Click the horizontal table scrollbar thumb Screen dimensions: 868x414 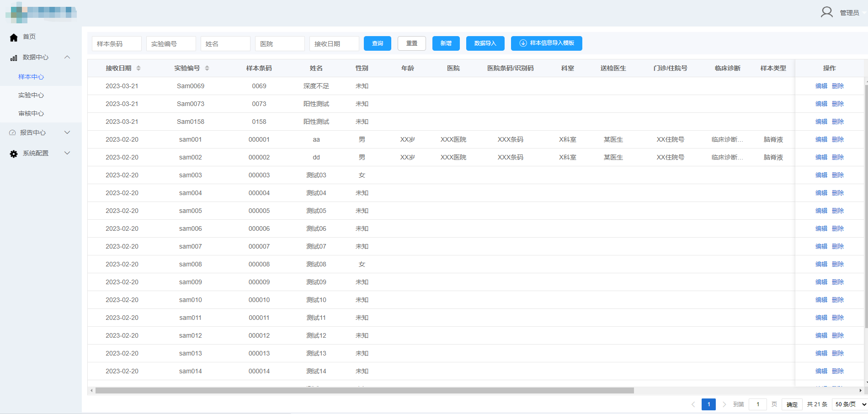point(365,390)
